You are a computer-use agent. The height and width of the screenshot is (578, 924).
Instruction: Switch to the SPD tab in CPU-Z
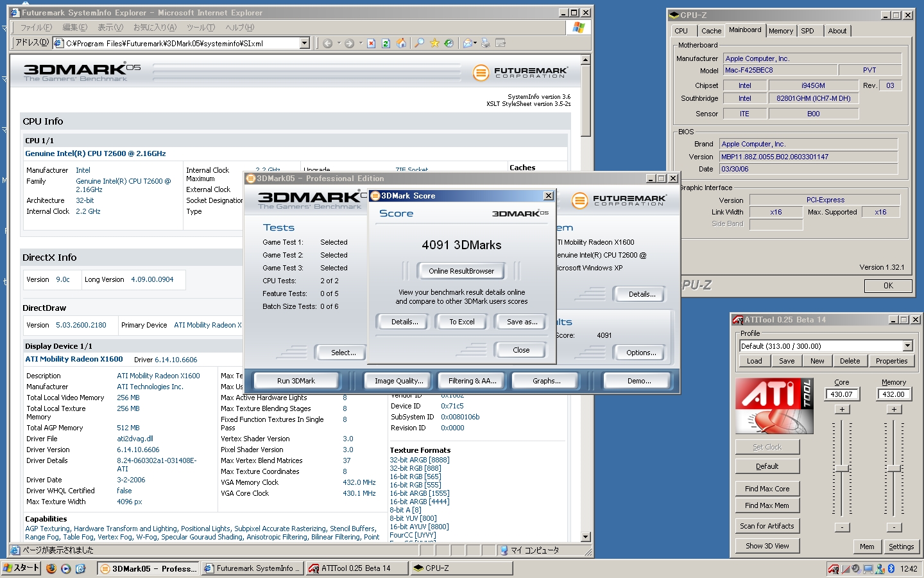click(808, 31)
